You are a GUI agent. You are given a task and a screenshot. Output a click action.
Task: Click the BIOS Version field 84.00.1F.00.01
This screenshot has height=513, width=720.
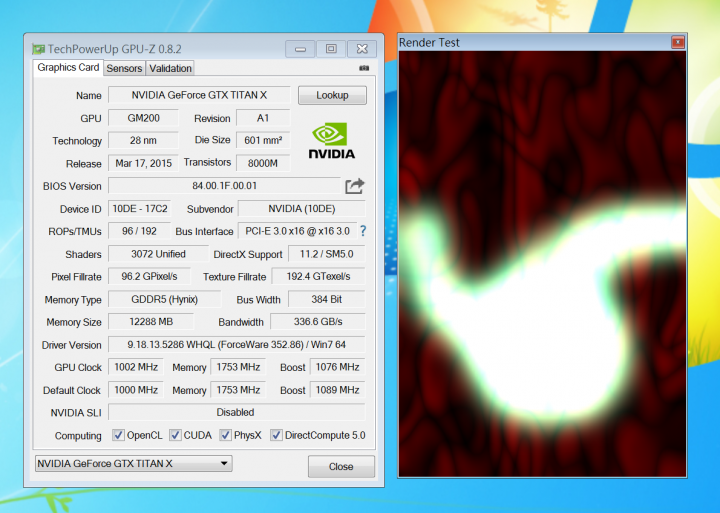225,186
